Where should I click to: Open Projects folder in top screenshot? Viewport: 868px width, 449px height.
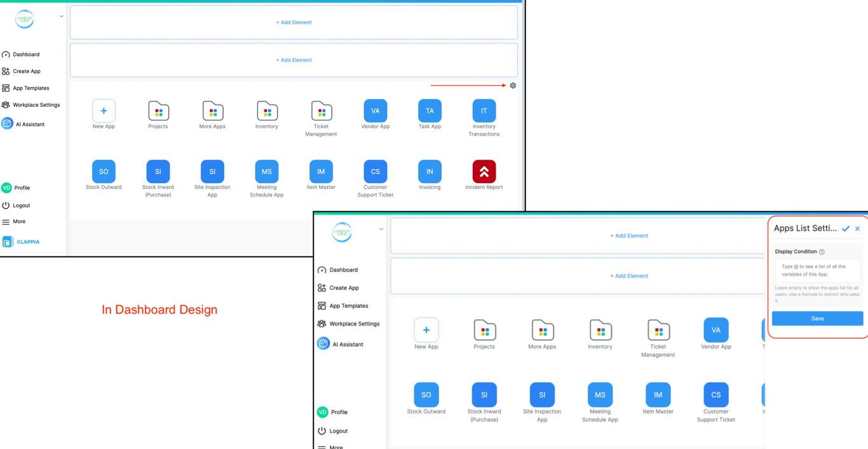tap(158, 111)
